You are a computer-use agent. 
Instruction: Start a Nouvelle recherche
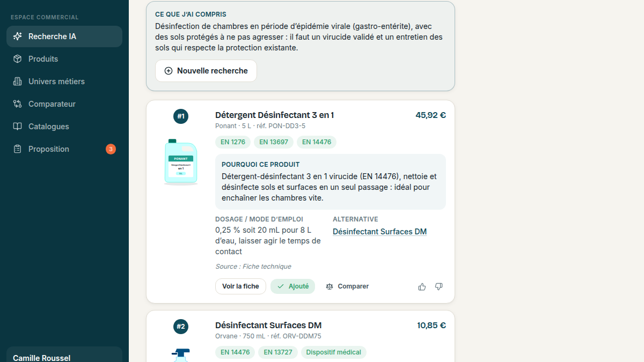[206, 71]
